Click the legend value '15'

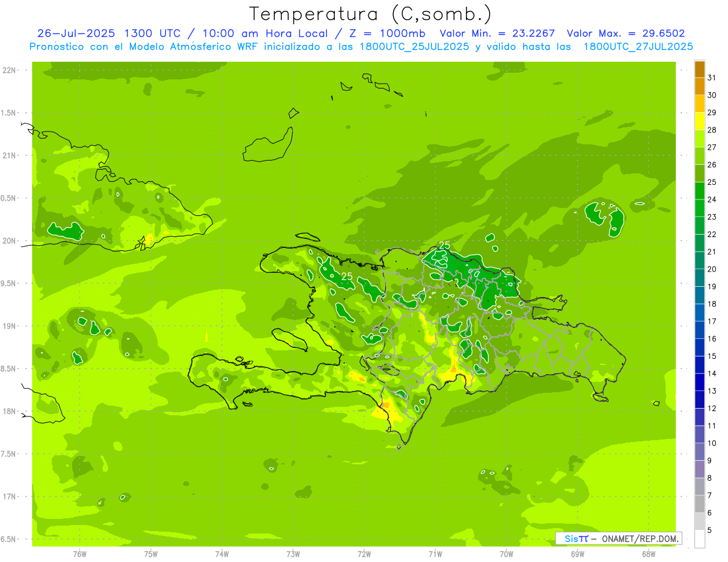[x=712, y=356]
